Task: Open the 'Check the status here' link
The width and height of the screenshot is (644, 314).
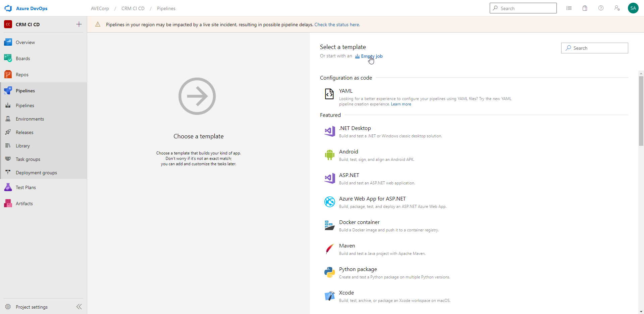Action: pos(337,25)
